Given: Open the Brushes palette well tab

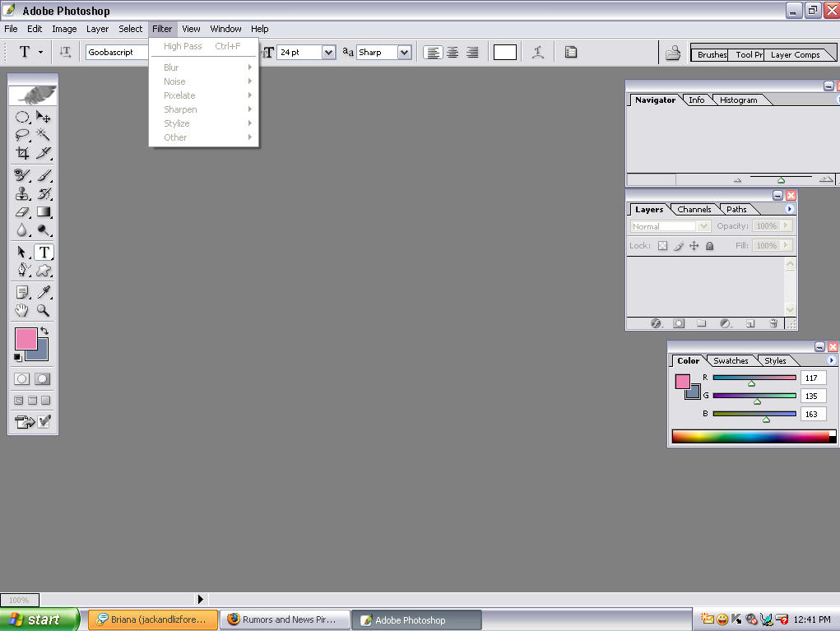Looking at the screenshot, I should tap(712, 54).
